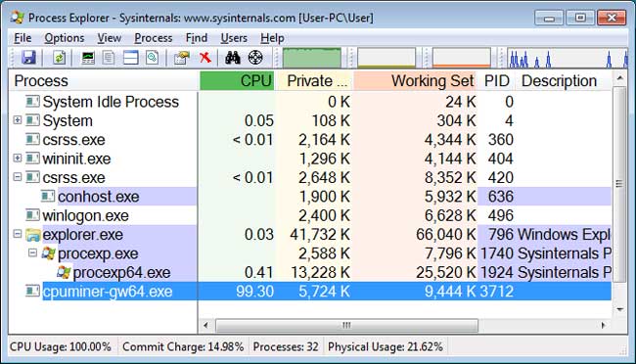Click the Process Explorer title bar icon
636x364 pixels.
(x=18, y=18)
